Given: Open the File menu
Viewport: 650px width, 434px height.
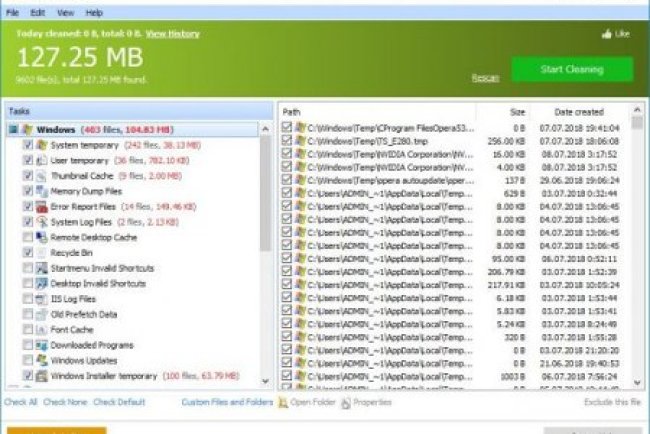Looking at the screenshot, I should pos(12,12).
